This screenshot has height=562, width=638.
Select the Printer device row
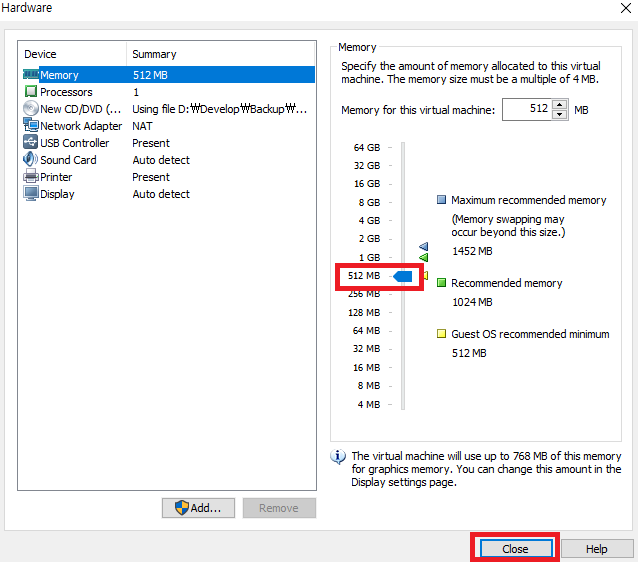point(168,177)
